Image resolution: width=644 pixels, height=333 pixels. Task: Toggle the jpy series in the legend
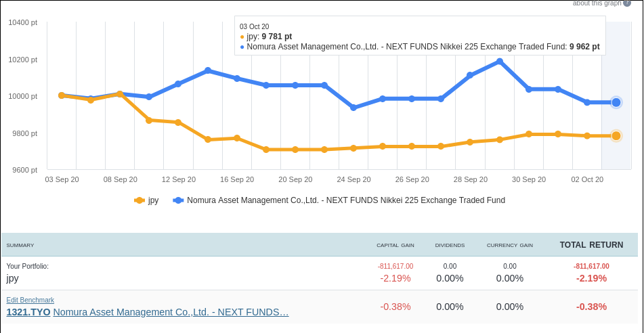pos(146,200)
